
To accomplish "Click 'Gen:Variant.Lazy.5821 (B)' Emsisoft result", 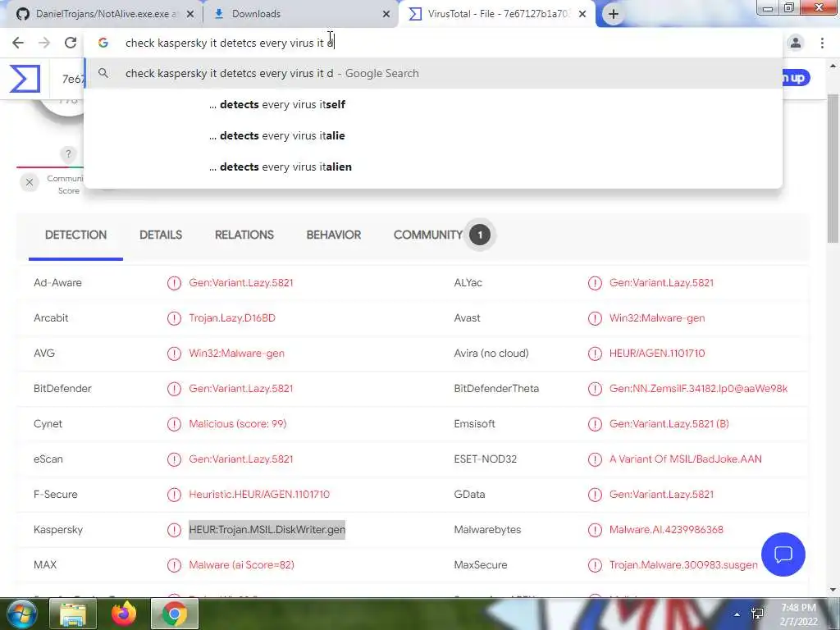I will (x=669, y=424).
